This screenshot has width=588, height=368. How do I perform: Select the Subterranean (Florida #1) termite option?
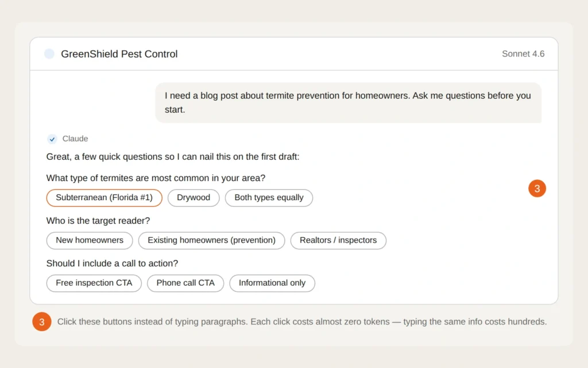[x=104, y=198]
